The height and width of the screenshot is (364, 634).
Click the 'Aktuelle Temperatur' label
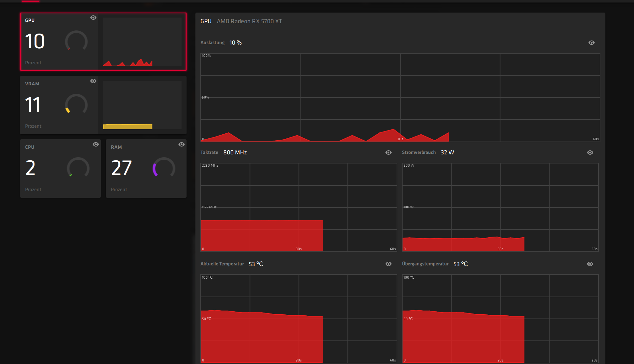(x=222, y=264)
